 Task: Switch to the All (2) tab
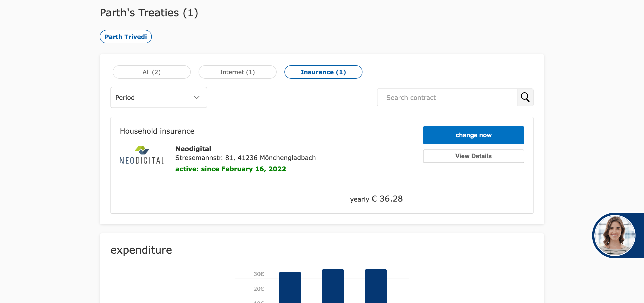[152, 72]
